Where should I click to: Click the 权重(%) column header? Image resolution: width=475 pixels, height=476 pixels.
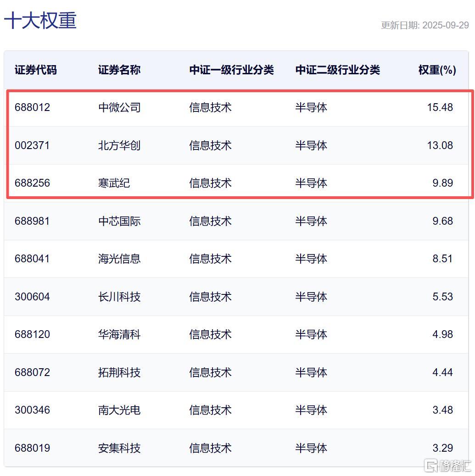click(x=437, y=70)
